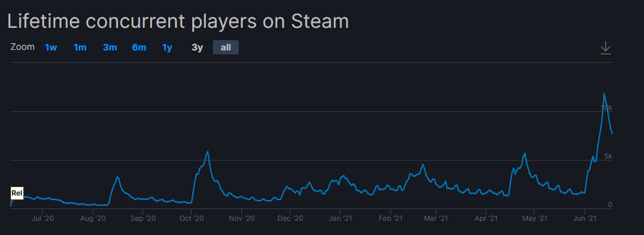Click the May '21 axis label
This screenshot has height=235, width=644.
point(535,218)
